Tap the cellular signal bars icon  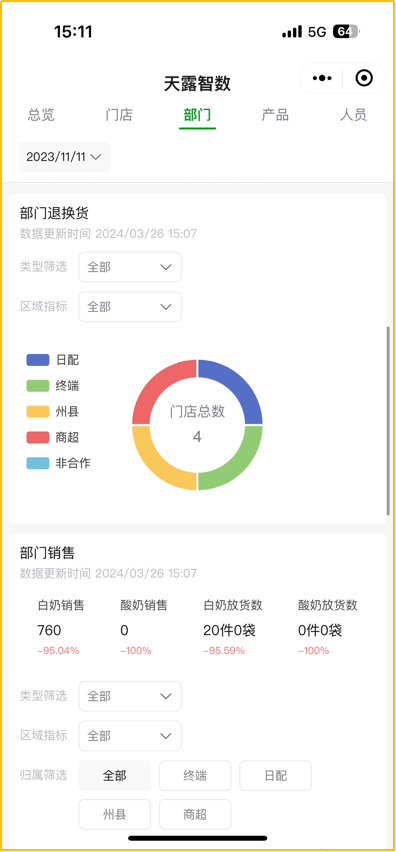(292, 33)
